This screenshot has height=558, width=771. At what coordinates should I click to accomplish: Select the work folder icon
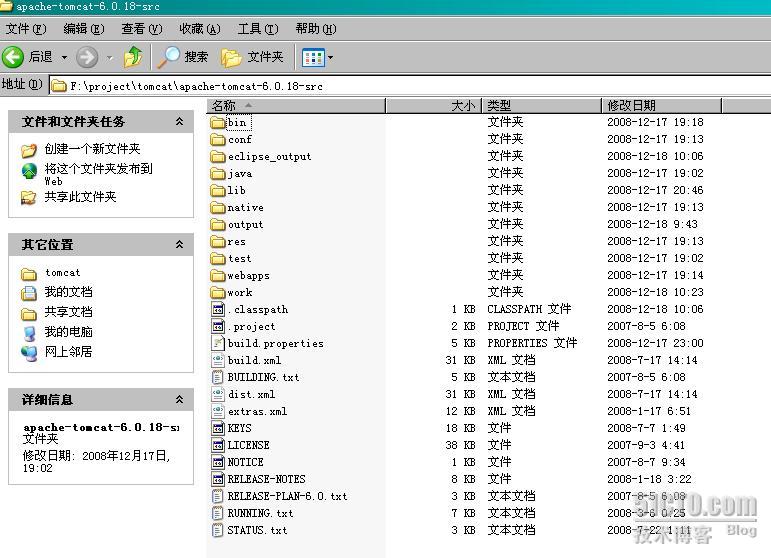pyautogui.click(x=218, y=293)
